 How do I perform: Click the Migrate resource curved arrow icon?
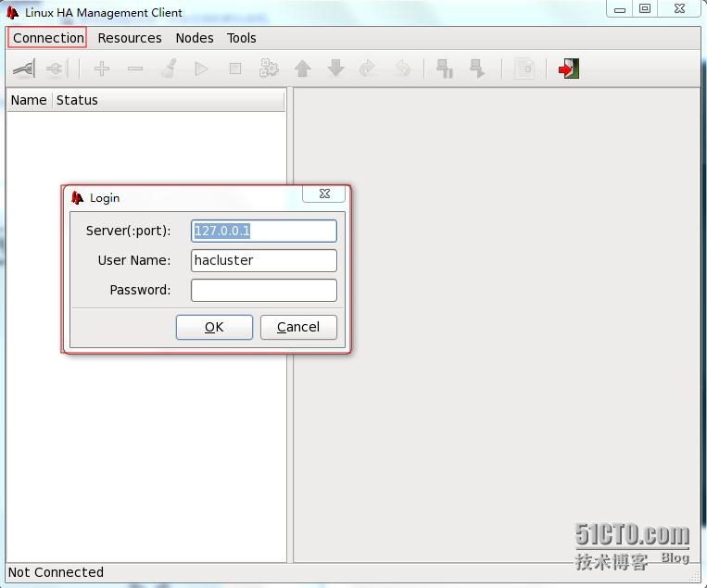(x=368, y=69)
